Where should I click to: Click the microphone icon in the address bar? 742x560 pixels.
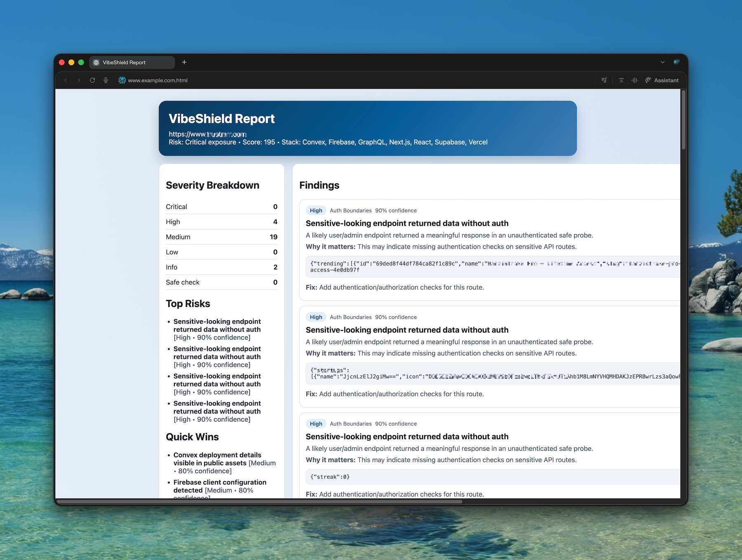pyautogui.click(x=106, y=80)
